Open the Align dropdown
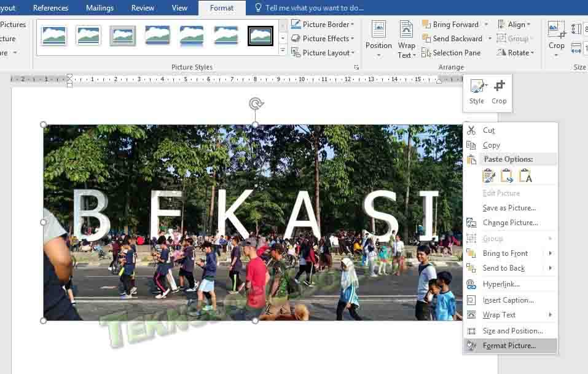This screenshot has height=374, width=588. 514,25
